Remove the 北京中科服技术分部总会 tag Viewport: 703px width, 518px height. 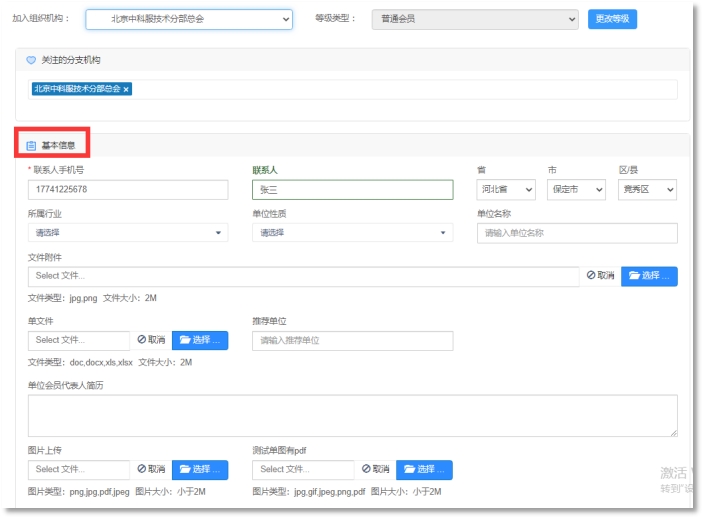(x=126, y=89)
